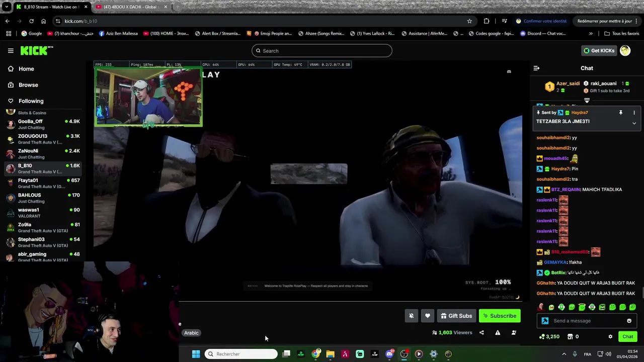Click the Gift Subs button
The width and height of the screenshot is (644, 362).
point(456,316)
